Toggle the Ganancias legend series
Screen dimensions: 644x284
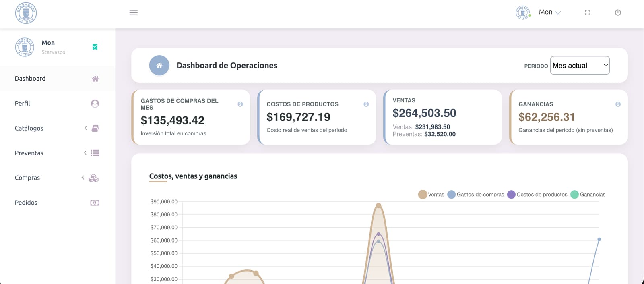588,195
